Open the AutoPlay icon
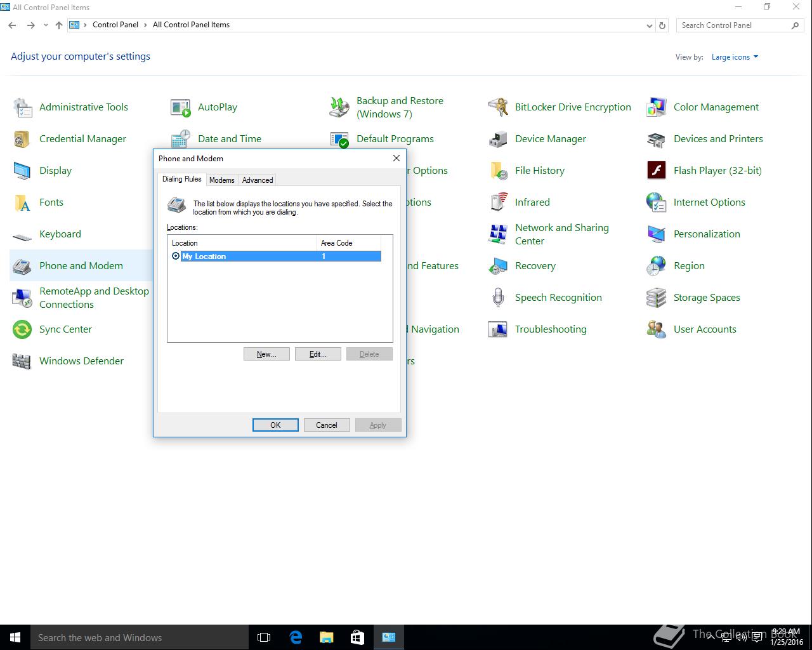Screen dimensions: 812x650 (x=181, y=107)
